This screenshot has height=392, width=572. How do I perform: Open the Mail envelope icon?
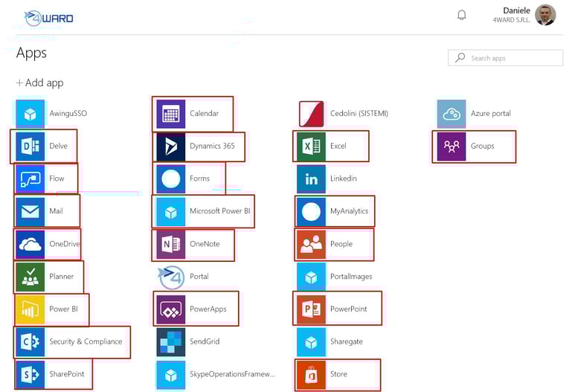click(x=30, y=211)
